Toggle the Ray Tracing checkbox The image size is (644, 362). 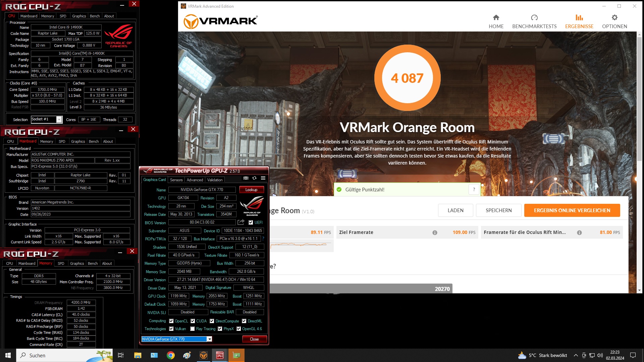point(192,329)
